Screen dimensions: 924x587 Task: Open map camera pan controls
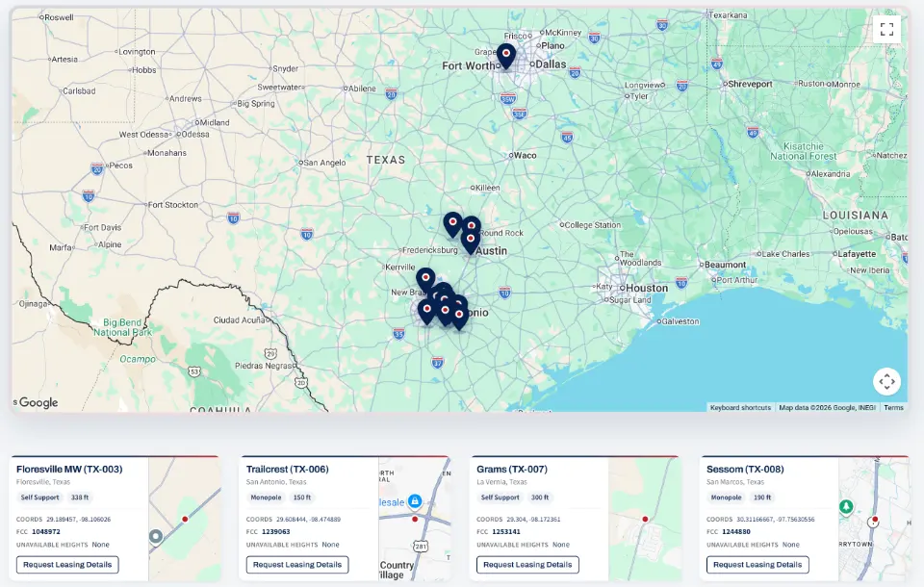(x=886, y=382)
